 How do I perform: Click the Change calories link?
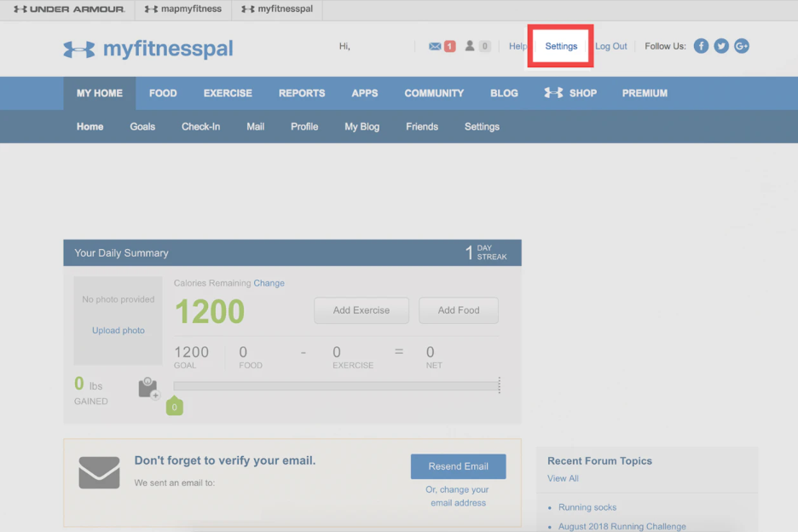pos(269,283)
